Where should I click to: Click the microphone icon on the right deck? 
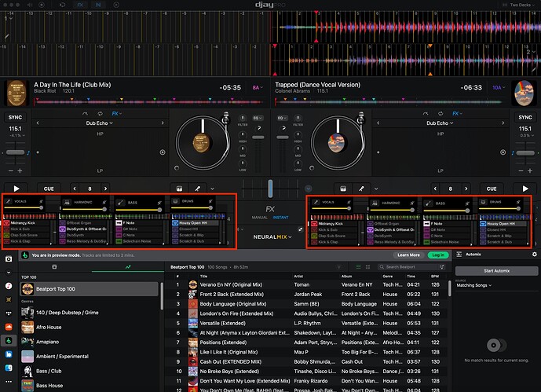(361, 189)
